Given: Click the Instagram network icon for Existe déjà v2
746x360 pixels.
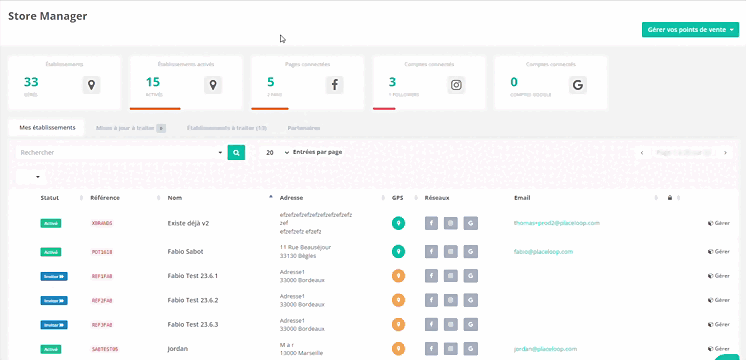Looking at the screenshot, I should click(451, 223).
